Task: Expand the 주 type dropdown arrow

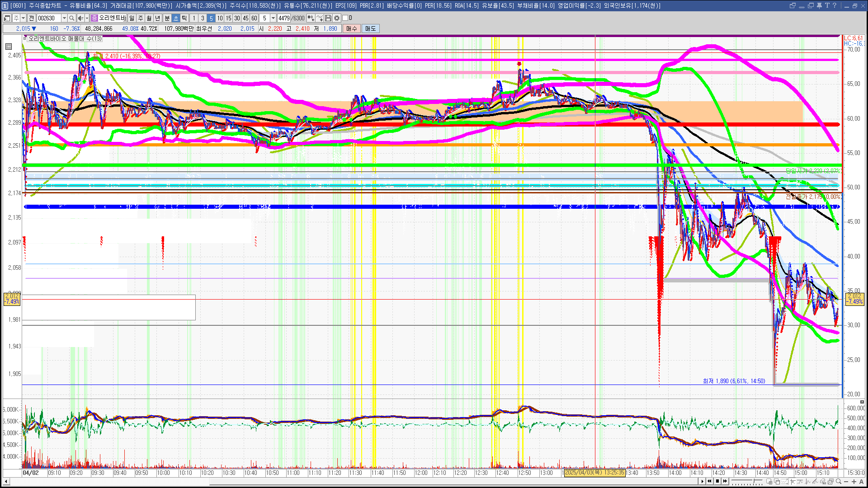Action: point(23,18)
